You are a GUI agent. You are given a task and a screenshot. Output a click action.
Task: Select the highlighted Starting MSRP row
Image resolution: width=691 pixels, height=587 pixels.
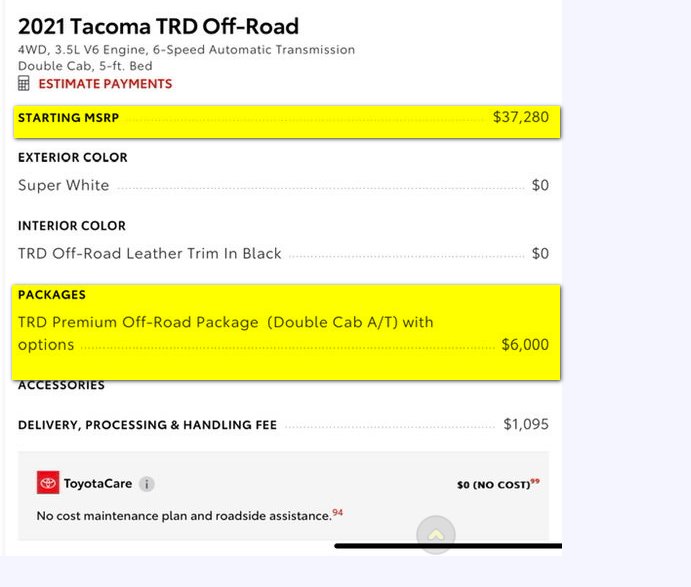pos(287,122)
